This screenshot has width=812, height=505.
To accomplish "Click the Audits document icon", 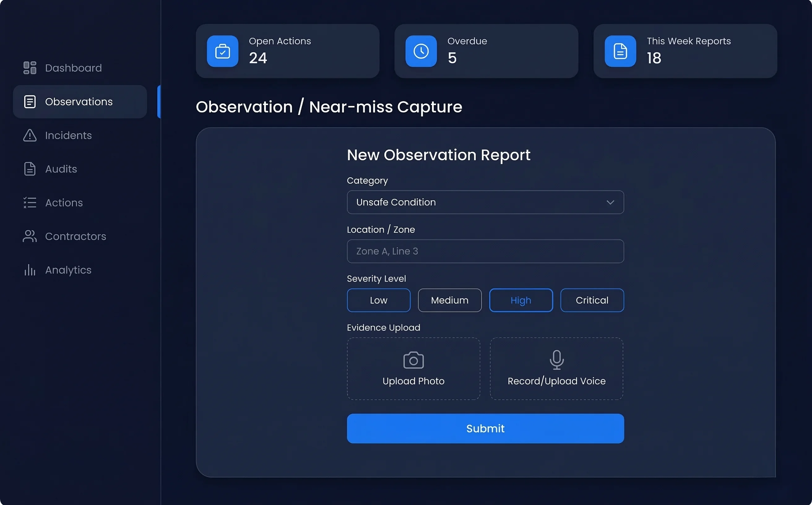I will coord(30,169).
